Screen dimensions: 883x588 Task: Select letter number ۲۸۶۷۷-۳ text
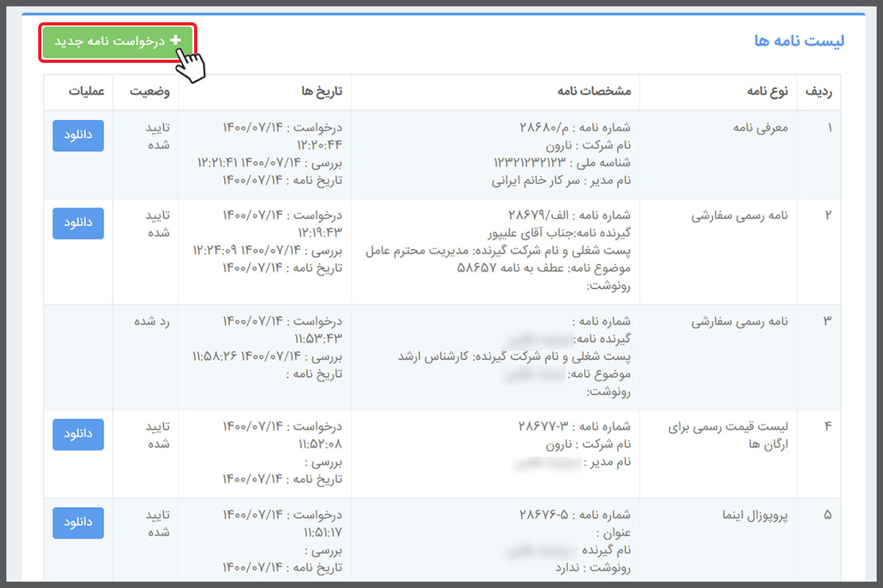tap(575, 427)
